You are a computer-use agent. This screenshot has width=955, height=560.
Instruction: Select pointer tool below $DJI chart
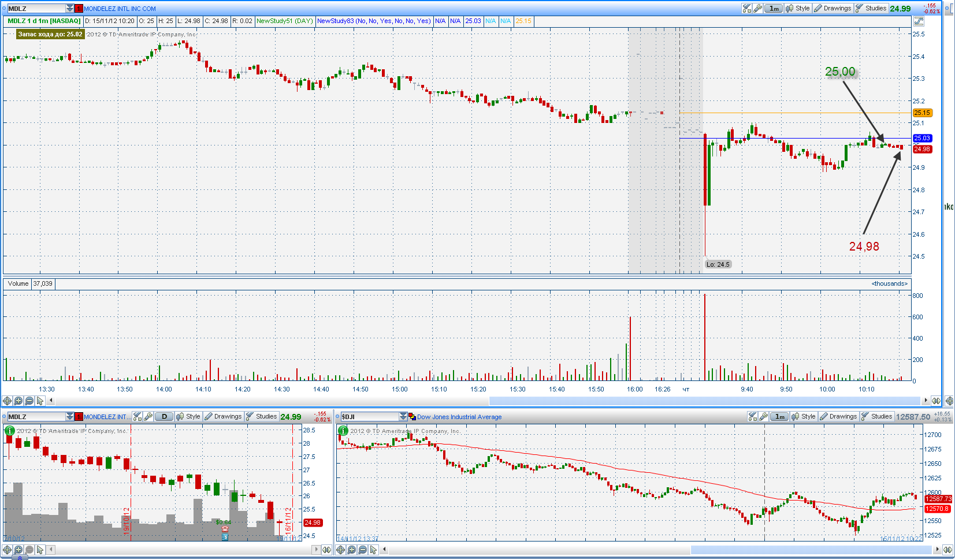(x=373, y=550)
